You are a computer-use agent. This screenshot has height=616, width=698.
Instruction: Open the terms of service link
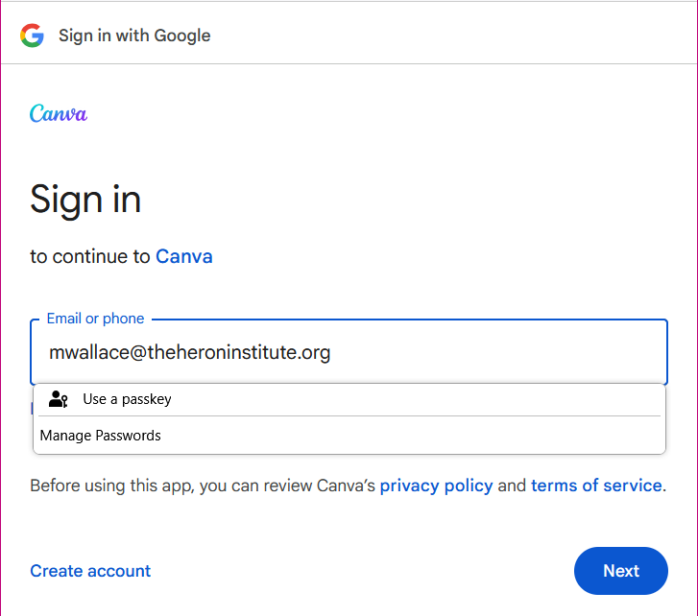596,486
